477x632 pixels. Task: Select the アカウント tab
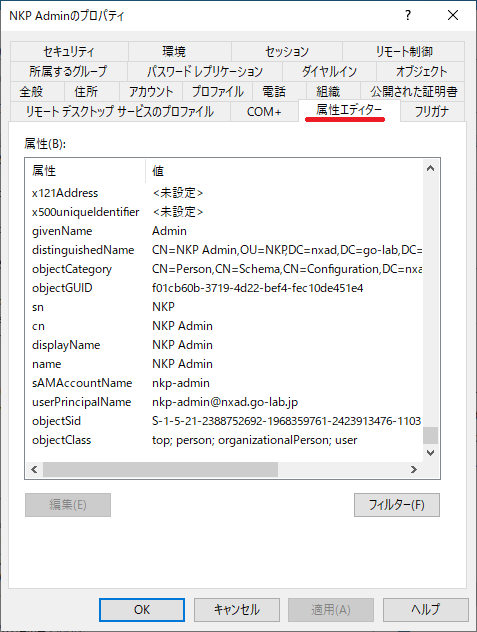click(x=151, y=91)
